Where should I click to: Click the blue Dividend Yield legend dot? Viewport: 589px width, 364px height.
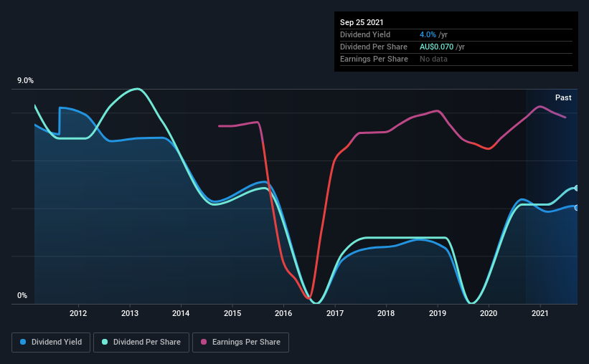[x=23, y=342]
